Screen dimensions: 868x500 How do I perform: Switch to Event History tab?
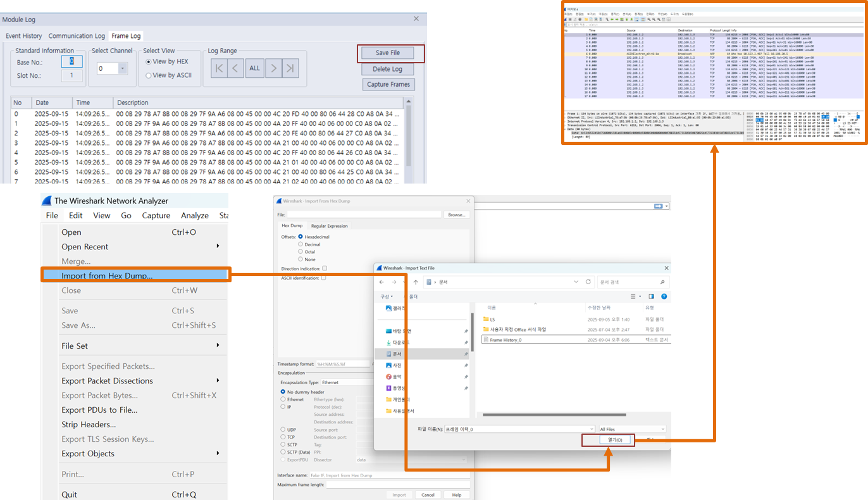[24, 36]
